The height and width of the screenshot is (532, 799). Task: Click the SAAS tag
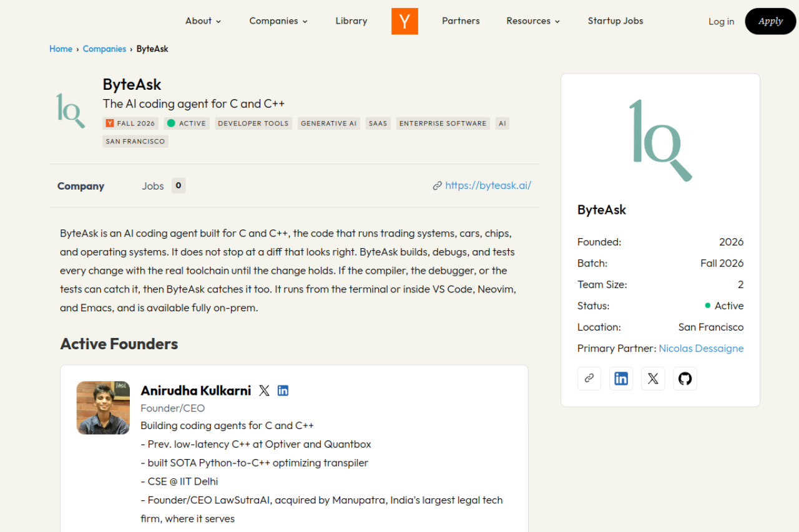(x=378, y=123)
